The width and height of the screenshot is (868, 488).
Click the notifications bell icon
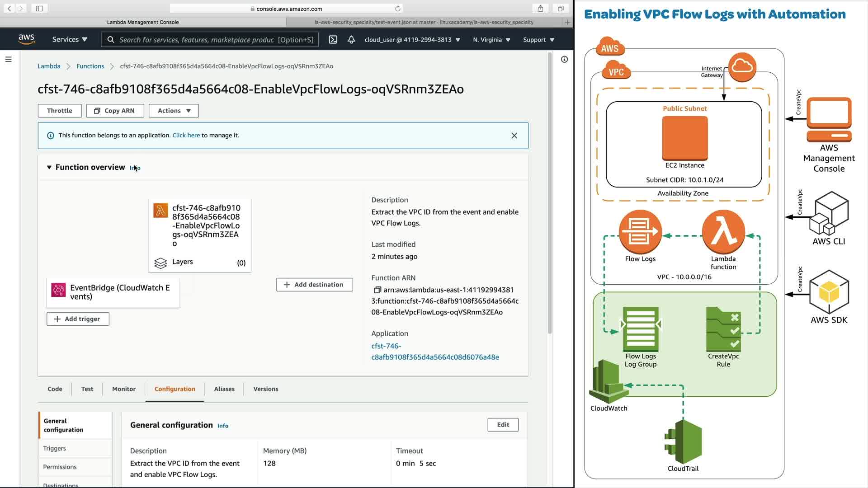click(x=351, y=40)
